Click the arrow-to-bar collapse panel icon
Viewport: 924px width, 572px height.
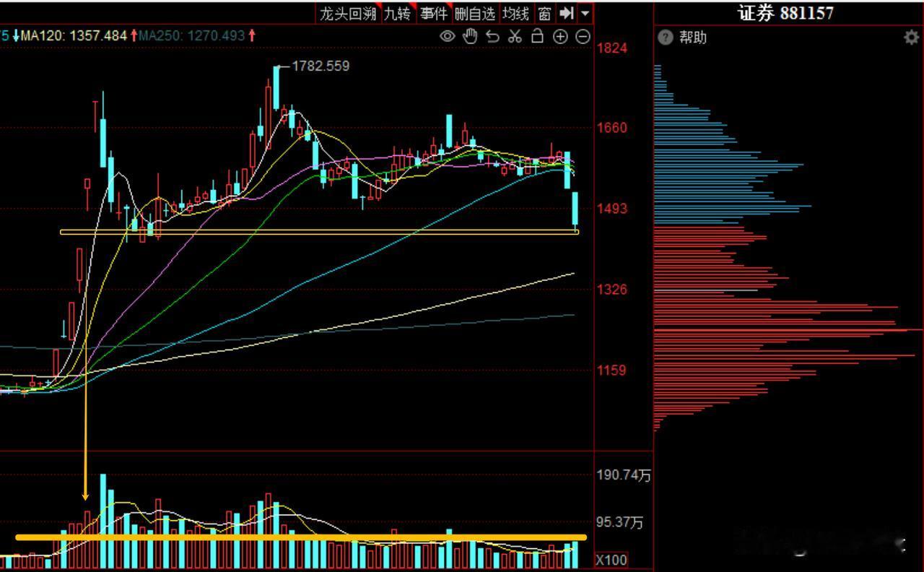(567, 13)
